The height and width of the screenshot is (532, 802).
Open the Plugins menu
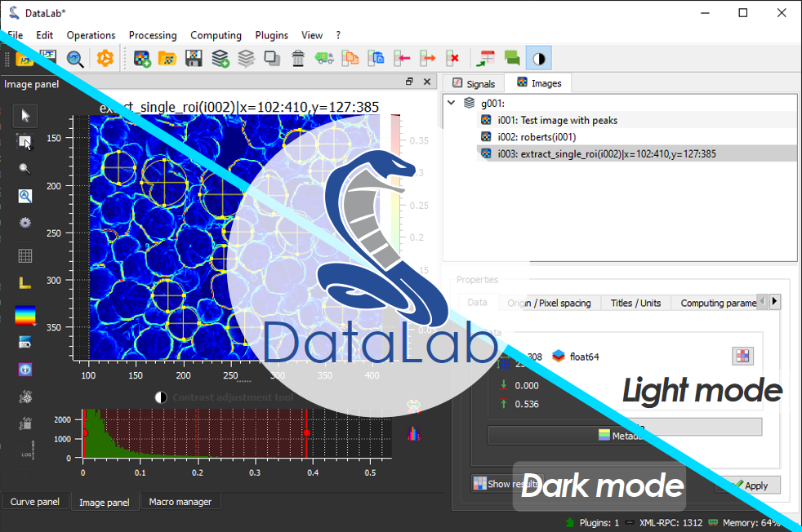[272, 35]
